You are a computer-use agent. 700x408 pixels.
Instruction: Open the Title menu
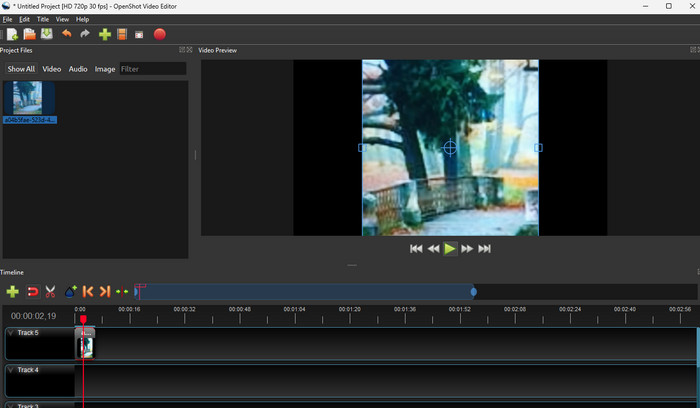[43, 19]
